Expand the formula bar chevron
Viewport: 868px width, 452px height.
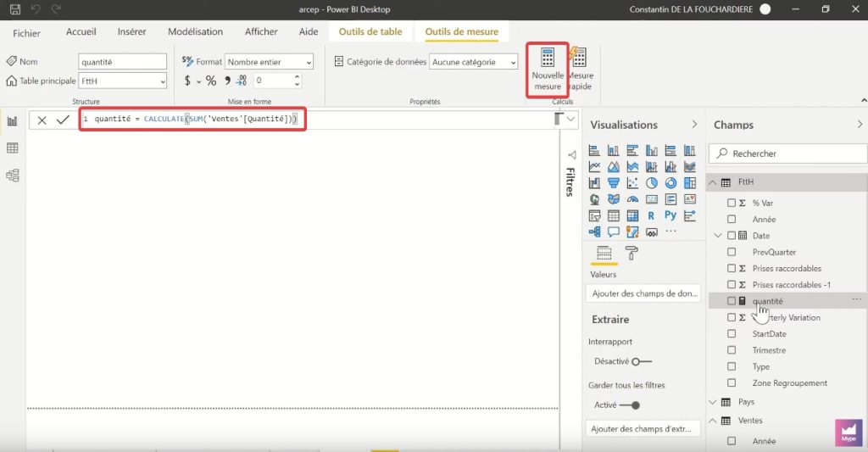pyautogui.click(x=570, y=119)
